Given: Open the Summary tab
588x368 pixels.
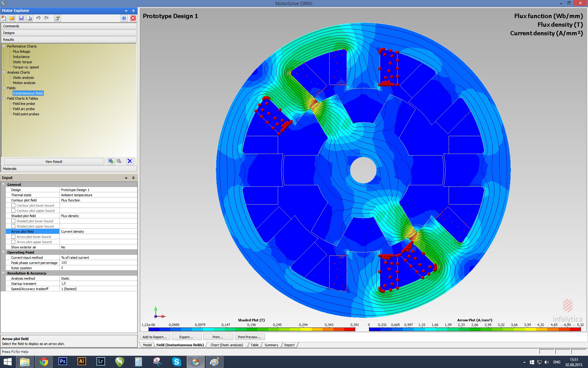Looking at the screenshot, I should pyautogui.click(x=271, y=345).
